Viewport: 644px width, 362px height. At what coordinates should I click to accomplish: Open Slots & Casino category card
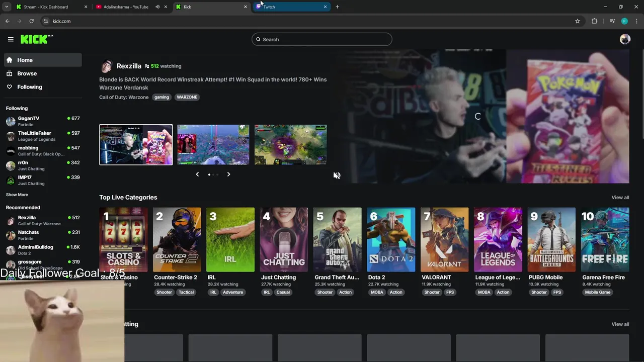click(x=123, y=240)
